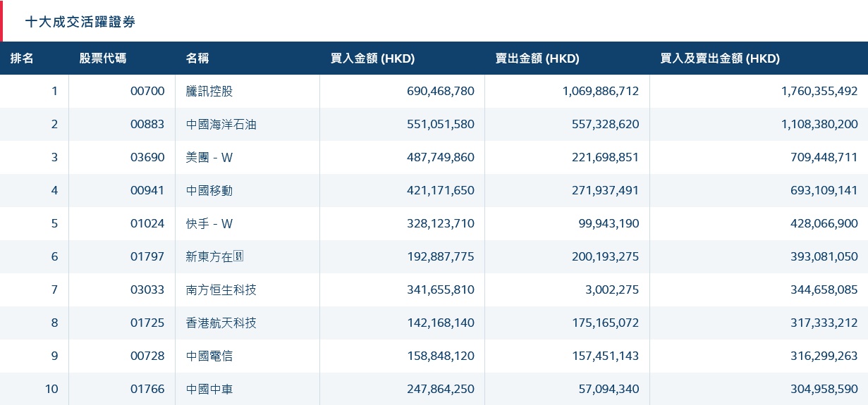The height and width of the screenshot is (405, 868).
Task: Click sell amount 57,094,340
Action: tap(609, 389)
